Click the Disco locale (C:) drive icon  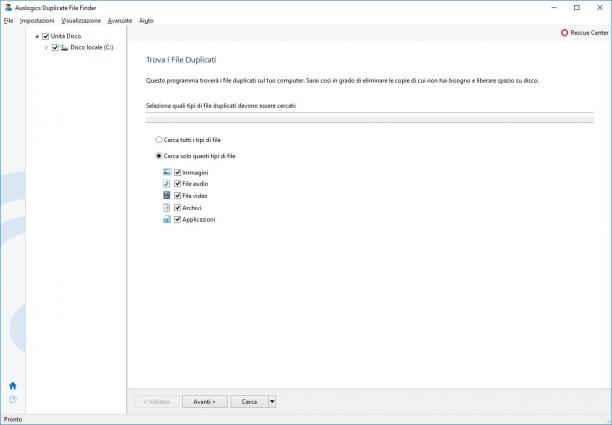64,47
